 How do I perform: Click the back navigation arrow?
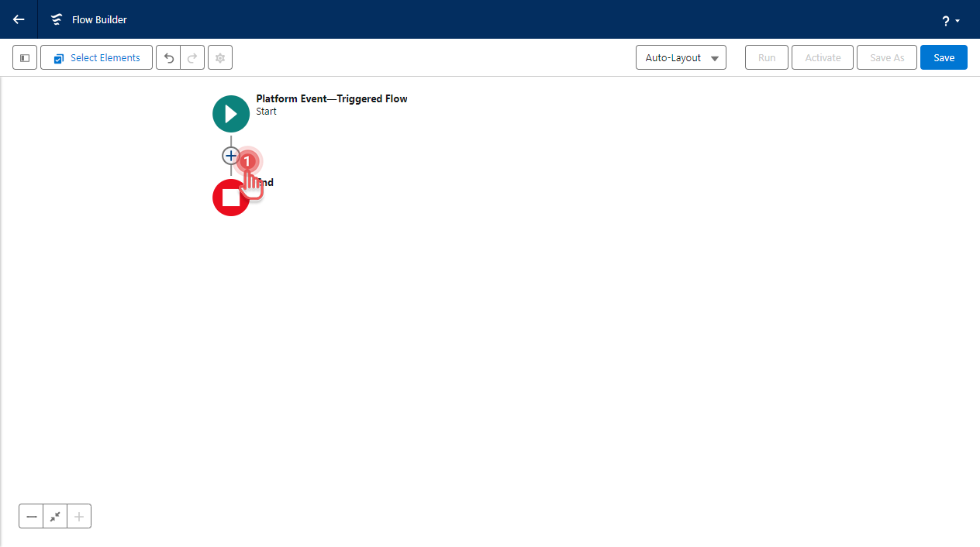[x=18, y=19]
